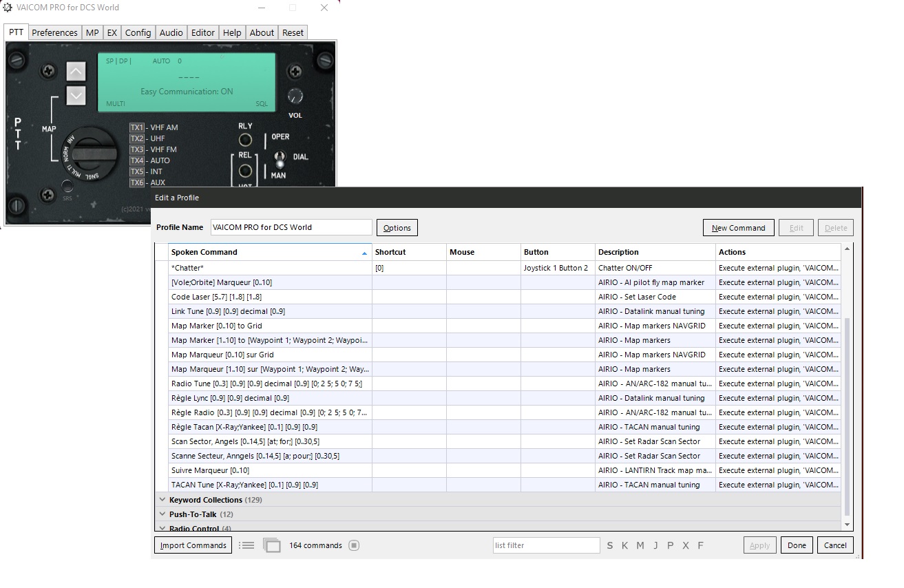904x588 pixels.
Task: Toggle the RLY relay button
Action: click(x=245, y=140)
